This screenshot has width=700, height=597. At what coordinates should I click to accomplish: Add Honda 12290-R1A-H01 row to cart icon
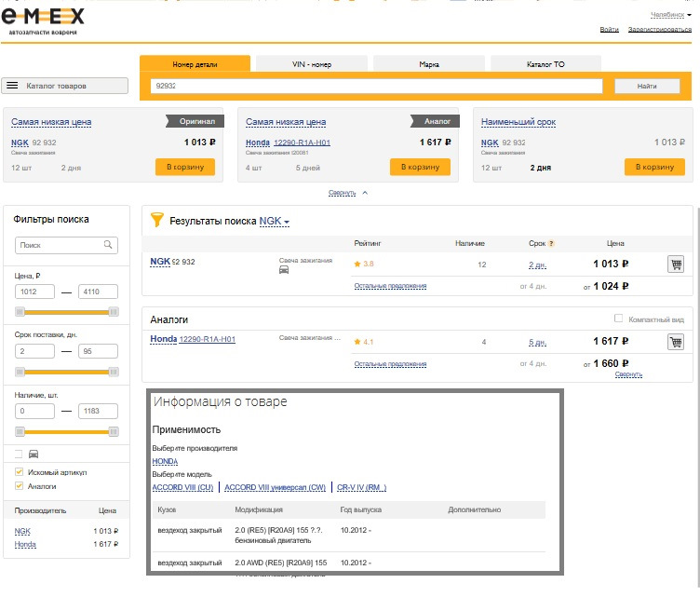[676, 342]
